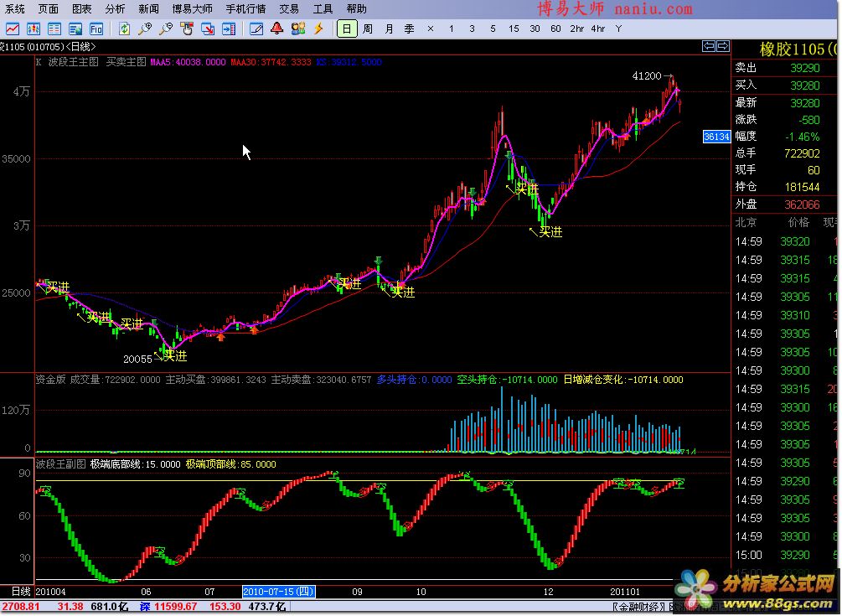
Task: Zoom out with the magnifier minus icon
Action: click(166, 29)
